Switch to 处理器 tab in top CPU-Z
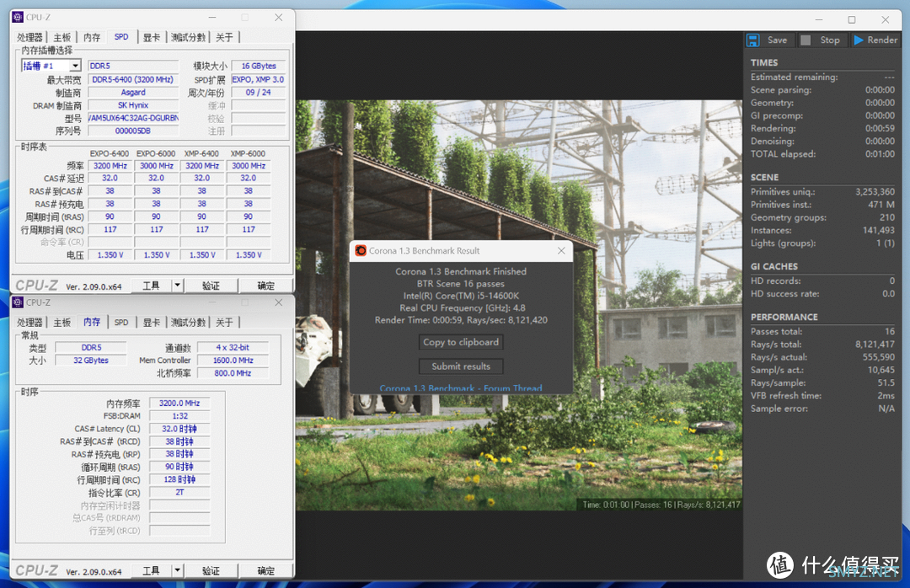 tap(29, 37)
